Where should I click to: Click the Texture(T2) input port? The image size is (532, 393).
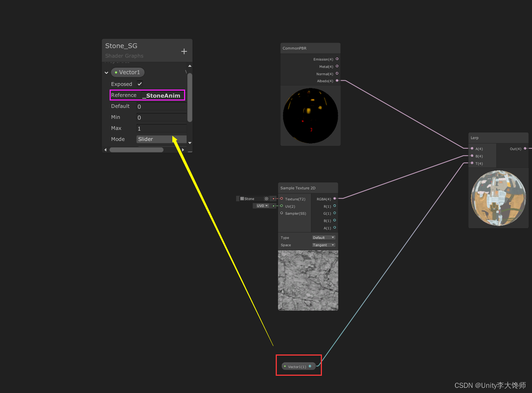(x=282, y=199)
